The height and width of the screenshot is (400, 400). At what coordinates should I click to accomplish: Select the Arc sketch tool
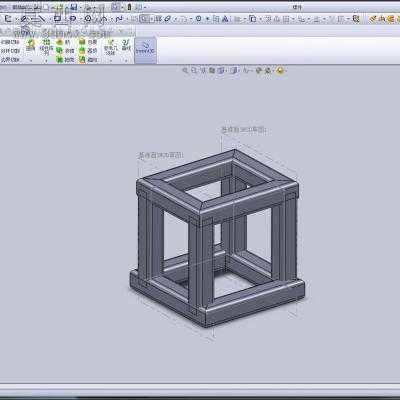pos(103,19)
